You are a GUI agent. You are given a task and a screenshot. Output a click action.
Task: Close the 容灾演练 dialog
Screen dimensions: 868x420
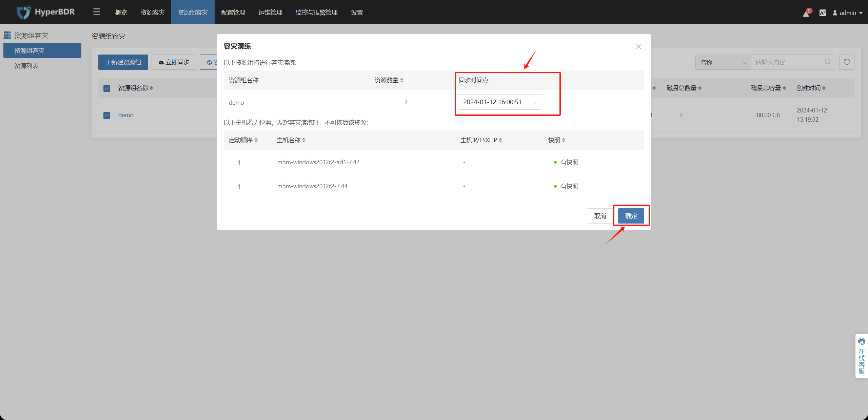coord(639,46)
